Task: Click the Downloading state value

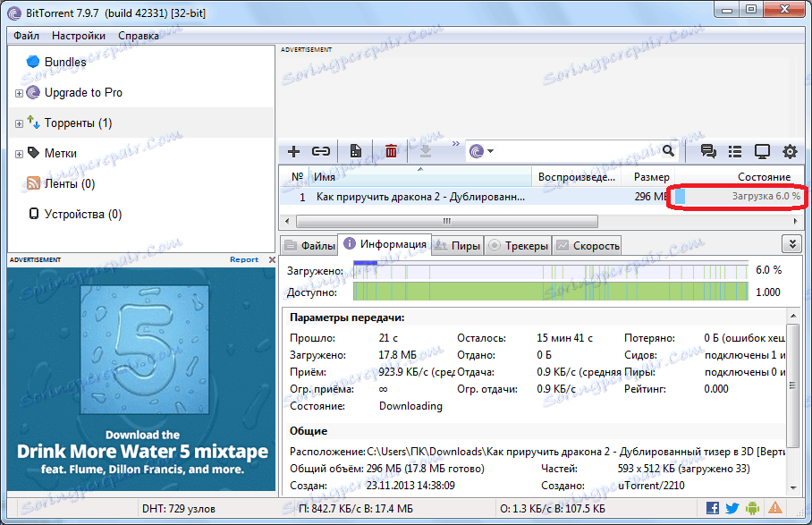Action: (410, 406)
